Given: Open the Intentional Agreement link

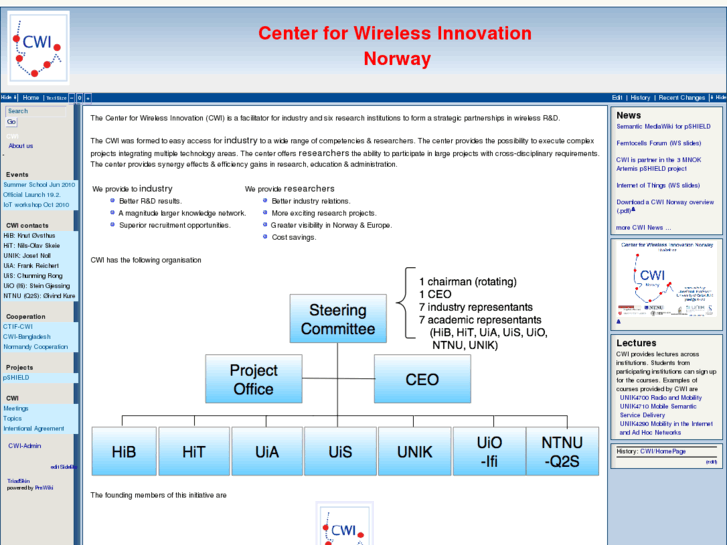Looking at the screenshot, I should [34, 429].
